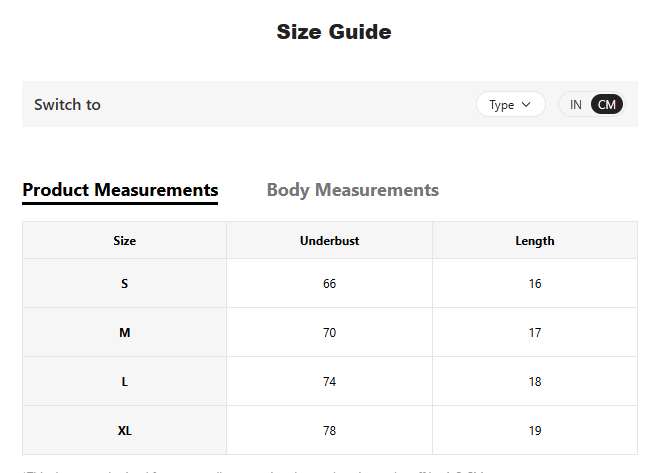
Task: Click the chevron arrow beside Type
Action: tap(526, 105)
